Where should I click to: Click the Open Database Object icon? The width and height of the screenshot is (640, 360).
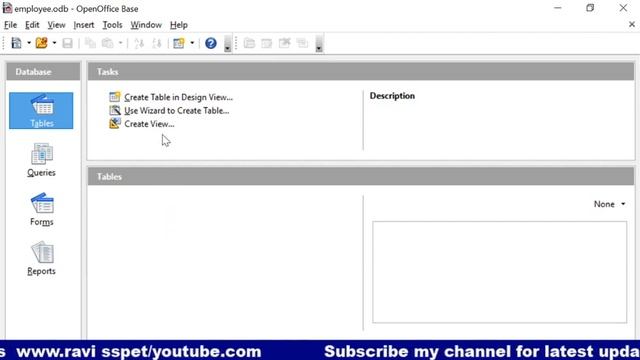tap(249, 43)
